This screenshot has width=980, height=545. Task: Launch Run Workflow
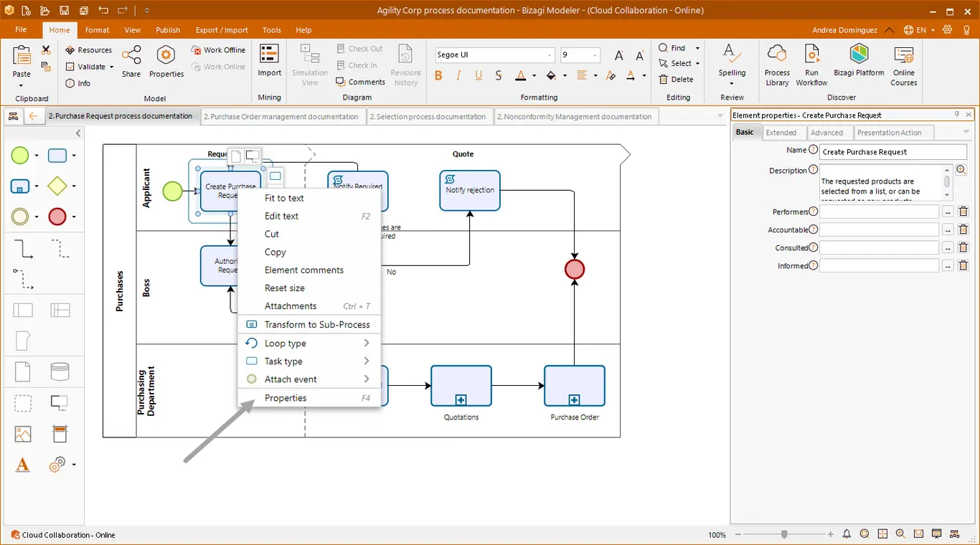click(811, 65)
